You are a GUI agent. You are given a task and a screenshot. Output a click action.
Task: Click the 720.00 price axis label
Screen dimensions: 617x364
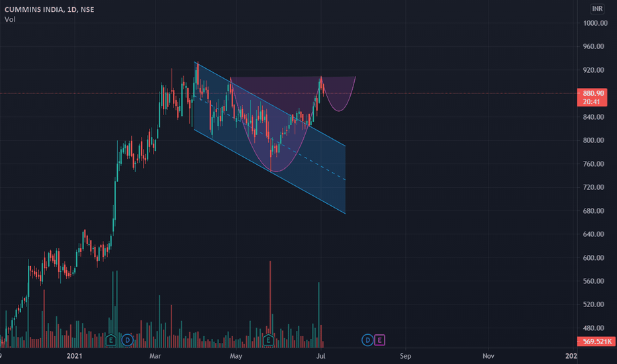(593, 187)
